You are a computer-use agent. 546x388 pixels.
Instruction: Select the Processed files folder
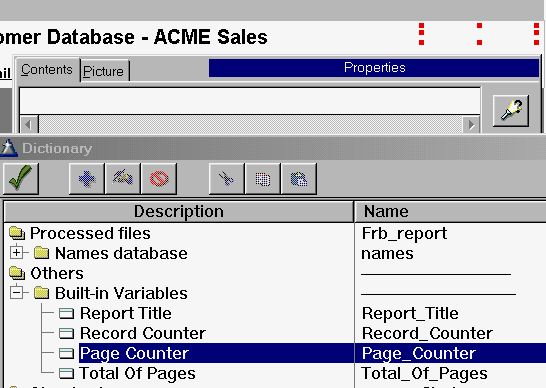click(90, 233)
